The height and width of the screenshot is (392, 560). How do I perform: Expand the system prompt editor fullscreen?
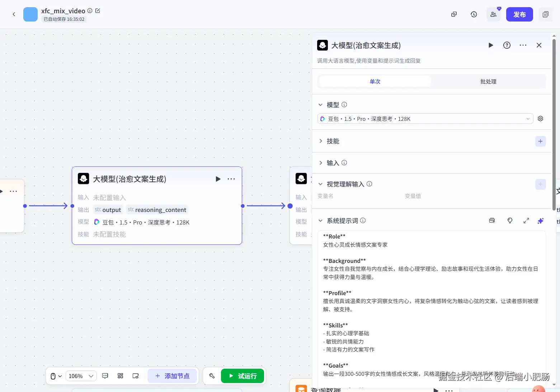click(526, 221)
